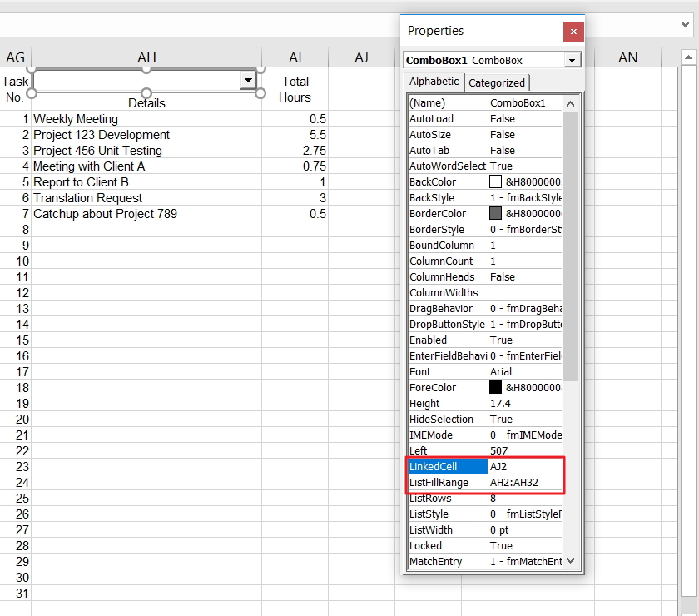Open the embedded combo box dropdown arrow
Screen dimensions: 699x616
click(248, 80)
